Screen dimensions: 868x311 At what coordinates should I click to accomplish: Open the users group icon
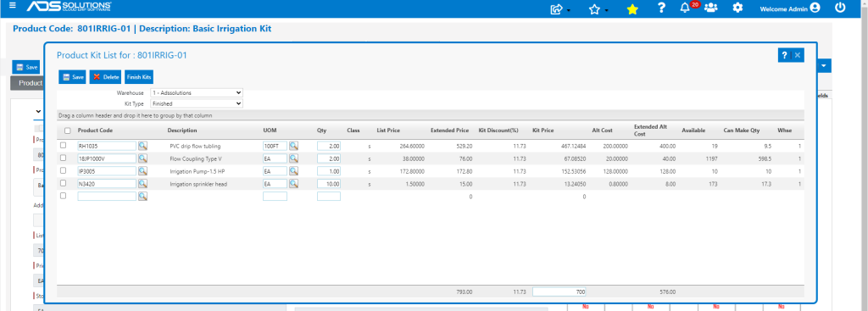pos(711,8)
